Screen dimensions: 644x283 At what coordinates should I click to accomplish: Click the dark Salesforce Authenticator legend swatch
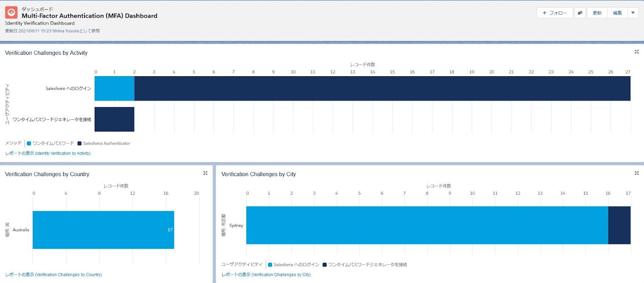coord(79,143)
